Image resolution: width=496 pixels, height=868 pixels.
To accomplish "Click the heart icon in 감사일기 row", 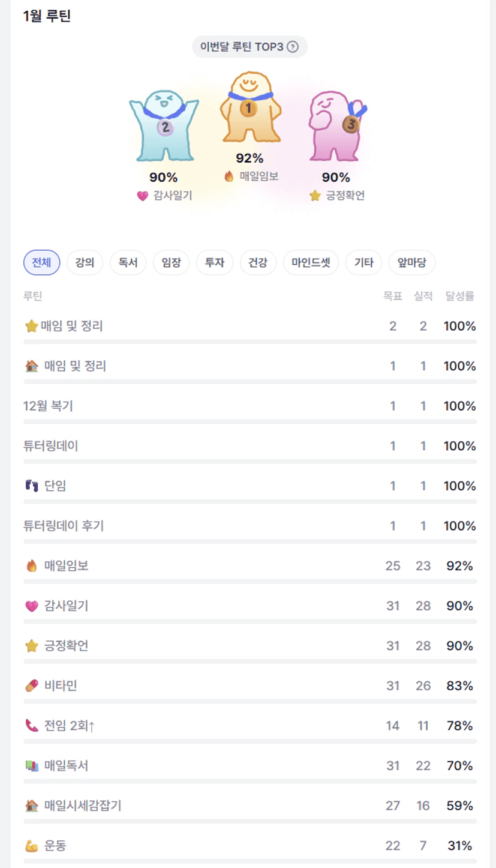I will (x=32, y=606).
